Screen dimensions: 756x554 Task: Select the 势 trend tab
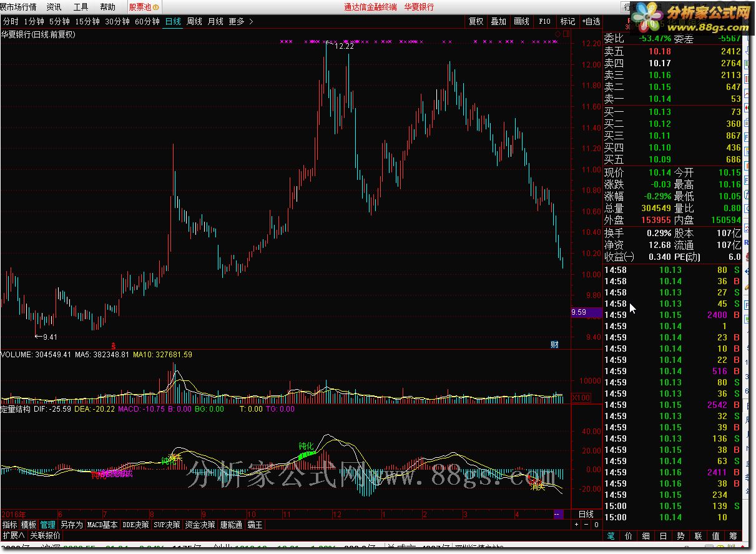pos(680,536)
